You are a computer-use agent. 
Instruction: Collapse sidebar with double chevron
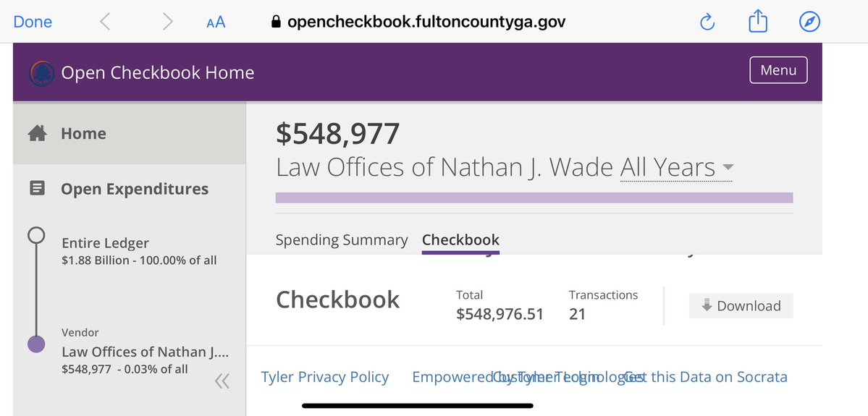(x=222, y=381)
